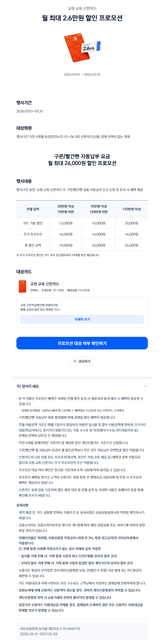Viewport: 168px width, 644px height.
Task: Click the 공유하기 share button
Action: tap(82, 361)
